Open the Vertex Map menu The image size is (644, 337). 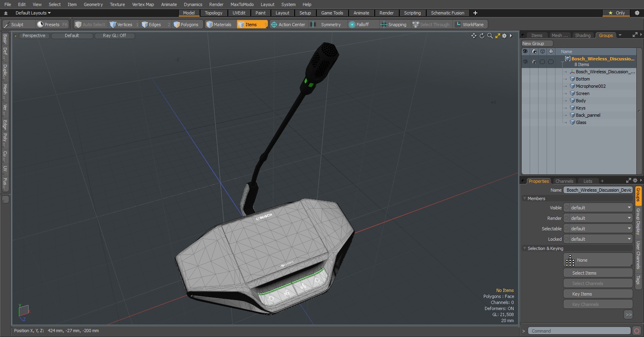tap(143, 4)
